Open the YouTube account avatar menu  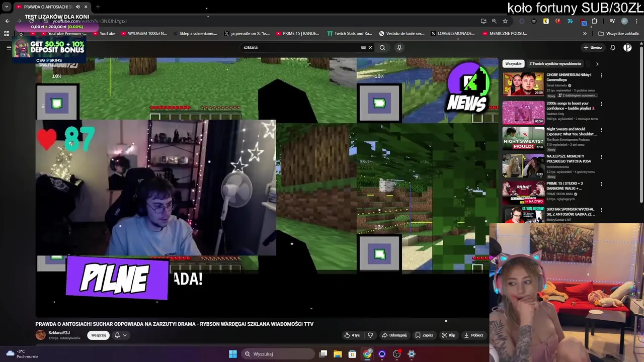627,48
